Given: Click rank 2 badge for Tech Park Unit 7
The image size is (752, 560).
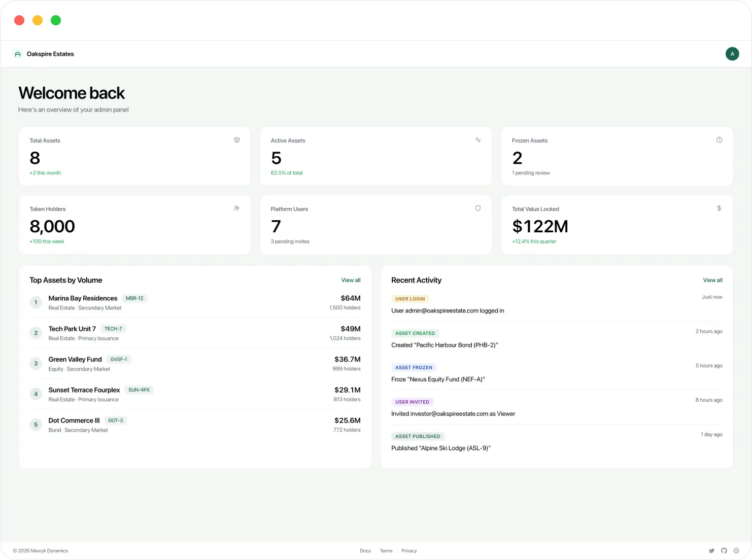Looking at the screenshot, I should (36, 333).
